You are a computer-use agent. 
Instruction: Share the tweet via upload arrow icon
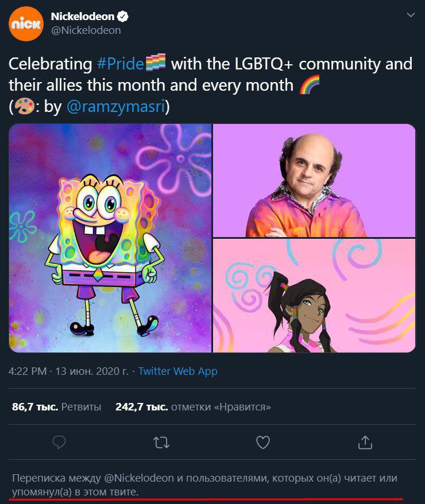tap(365, 442)
